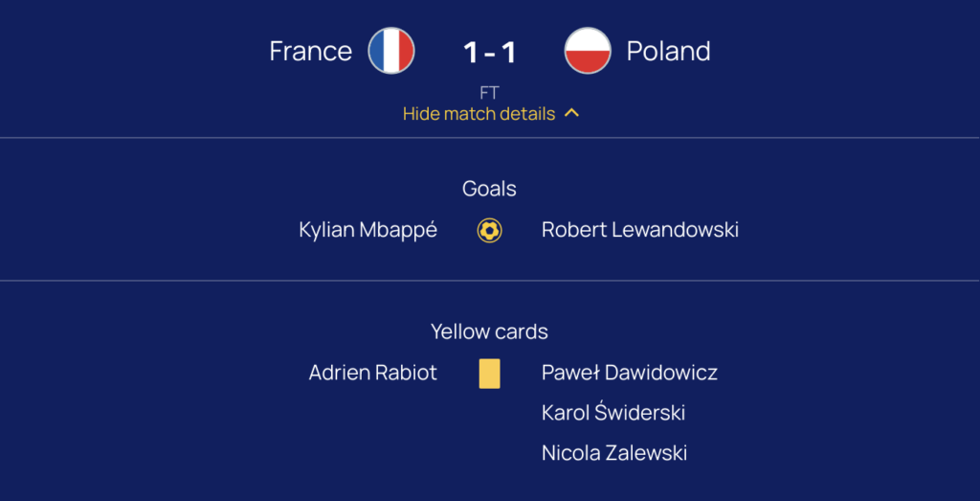Select booked player Nicola Zalewski

tap(614, 453)
